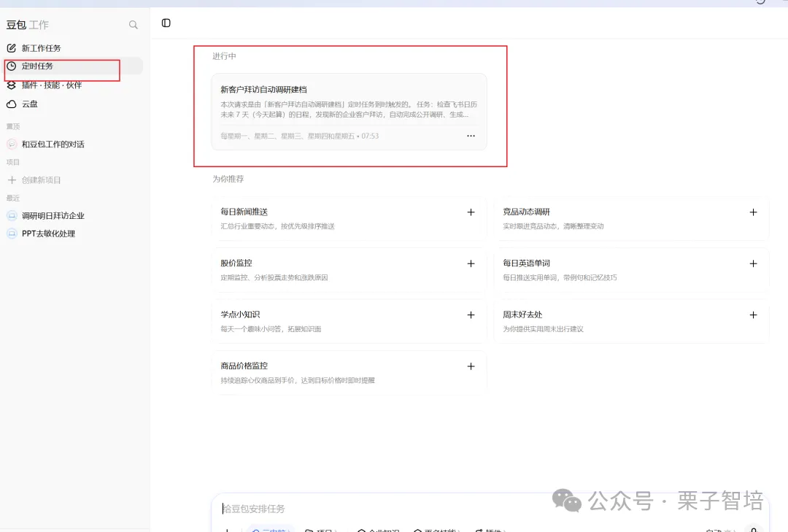Click the 学点小知识 card title
Screen dimensions: 788x532
point(240,315)
